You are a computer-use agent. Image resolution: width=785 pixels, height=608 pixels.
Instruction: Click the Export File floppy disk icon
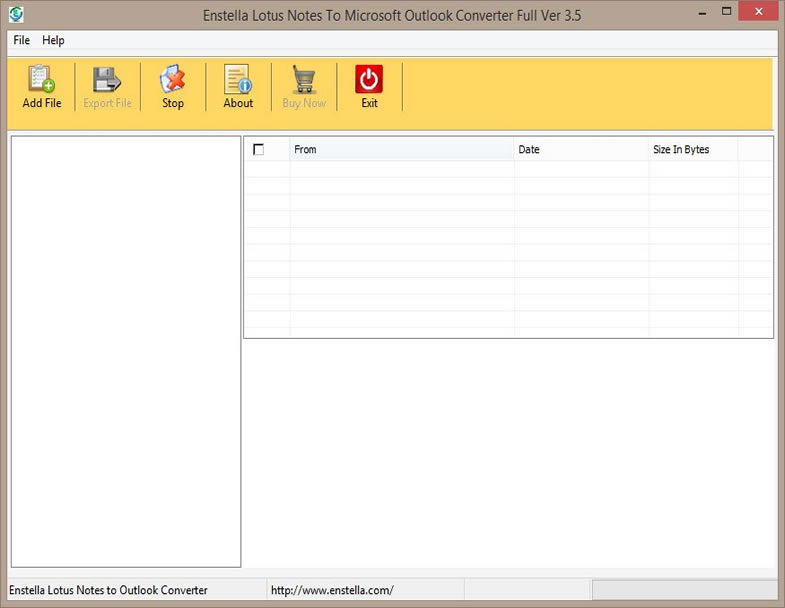107,80
